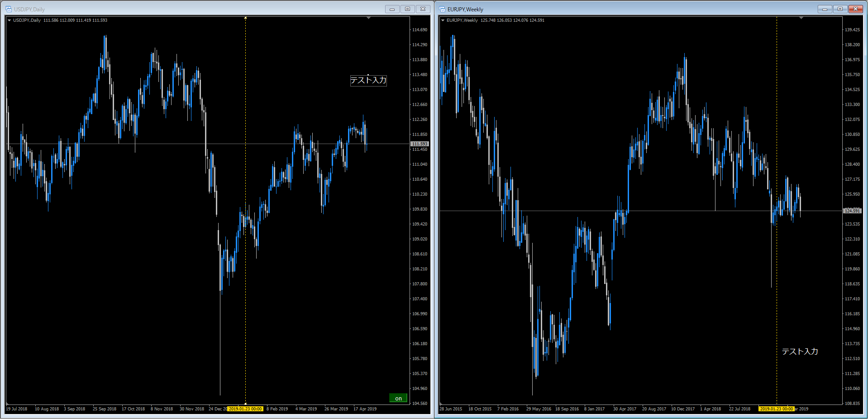Click the 8 Jan 2017 date on the EURJPY axis

coord(594,409)
